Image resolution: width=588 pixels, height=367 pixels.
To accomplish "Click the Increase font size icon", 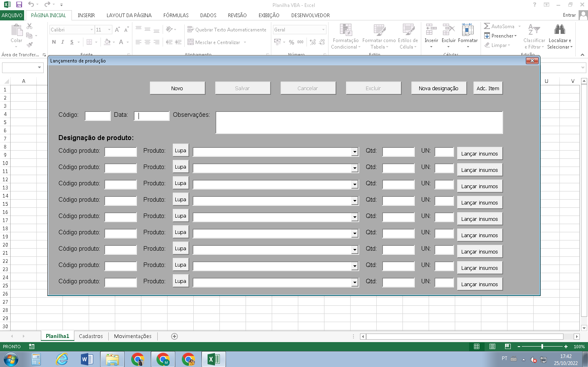I will 117,30.
